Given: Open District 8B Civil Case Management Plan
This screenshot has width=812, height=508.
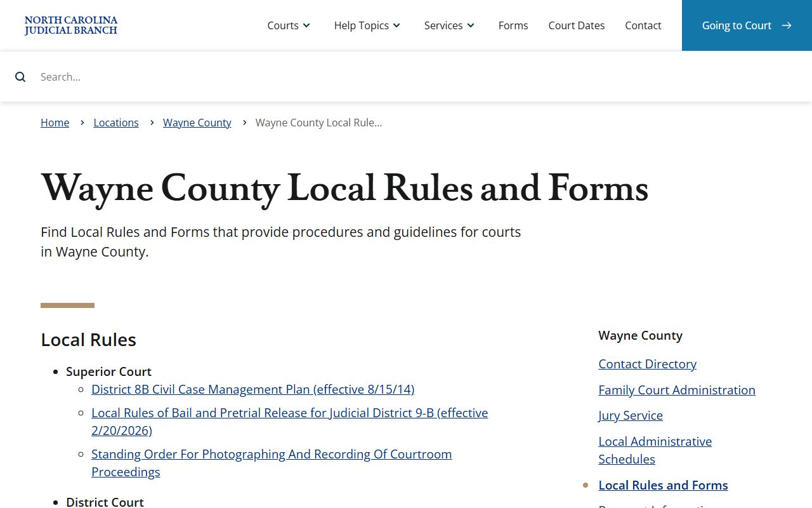Looking at the screenshot, I should 253,389.
